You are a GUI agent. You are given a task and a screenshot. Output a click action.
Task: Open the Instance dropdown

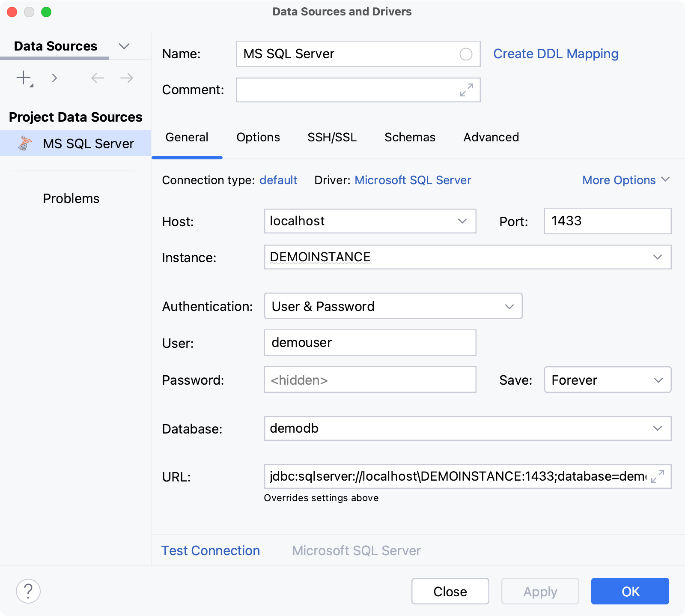(658, 257)
